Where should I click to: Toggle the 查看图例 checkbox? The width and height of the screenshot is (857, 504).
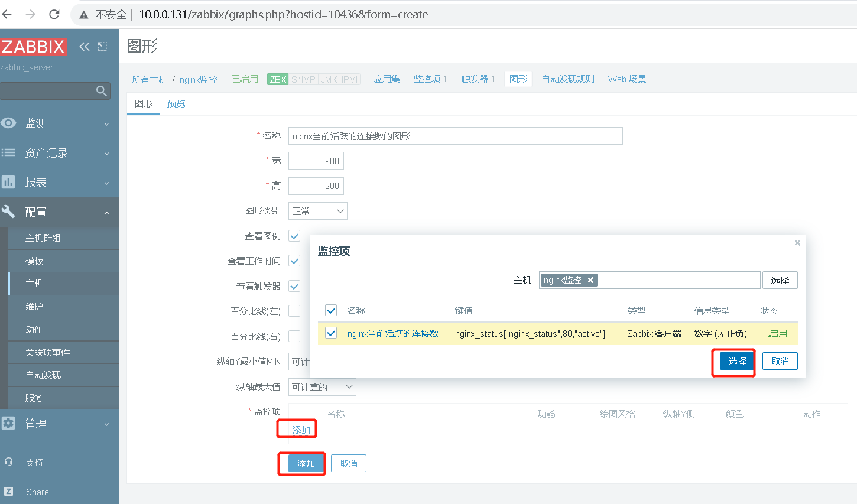(294, 236)
